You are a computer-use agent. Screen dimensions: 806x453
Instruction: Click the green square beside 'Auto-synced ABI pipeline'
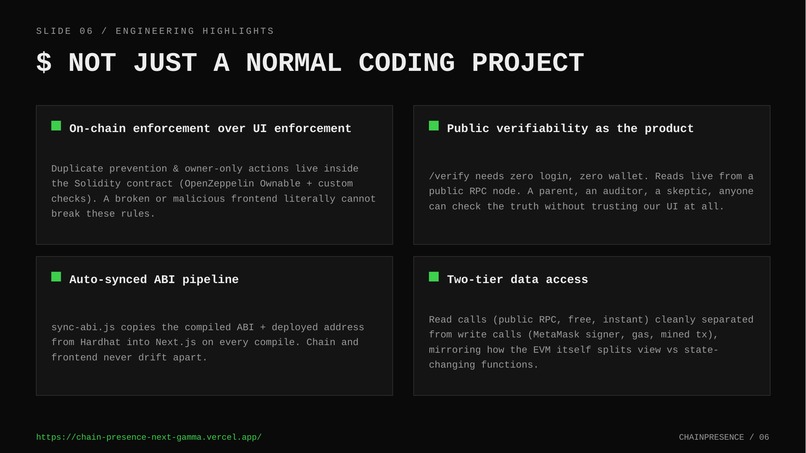point(56,277)
